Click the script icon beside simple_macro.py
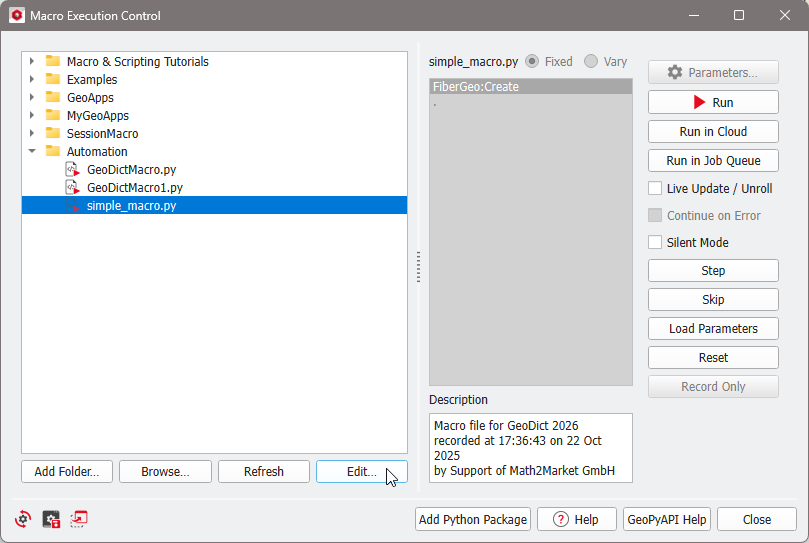 coord(72,205)
